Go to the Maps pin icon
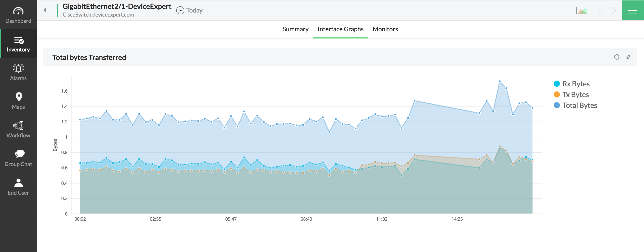 (x=19, y=97)
